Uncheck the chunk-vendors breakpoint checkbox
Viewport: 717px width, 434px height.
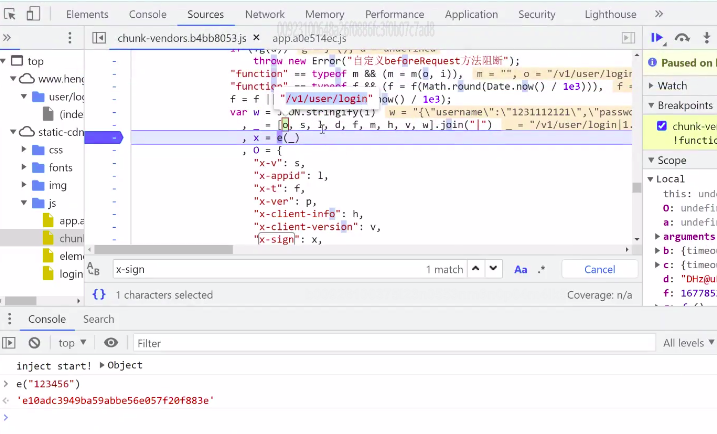tap(662, 126)
